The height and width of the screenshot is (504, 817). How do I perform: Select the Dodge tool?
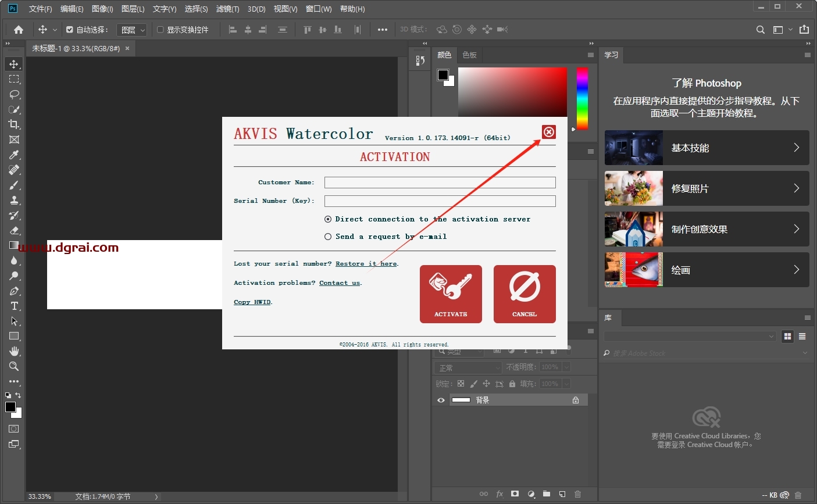coord(14,276)
